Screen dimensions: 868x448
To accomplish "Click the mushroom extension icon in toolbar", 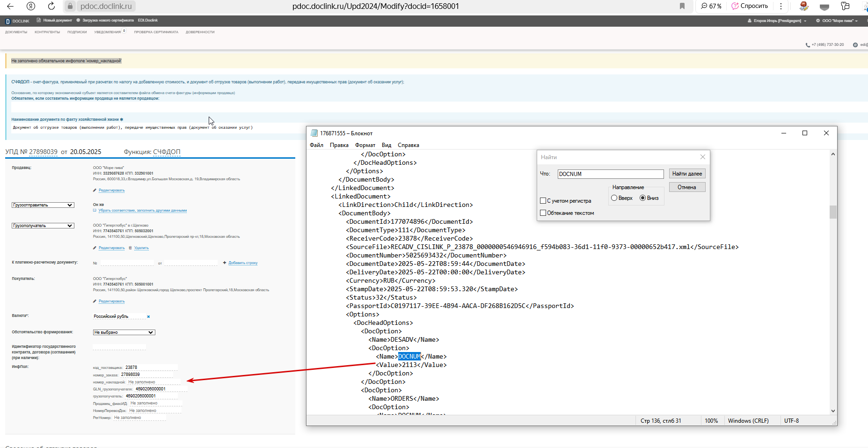I will (804, 6).
